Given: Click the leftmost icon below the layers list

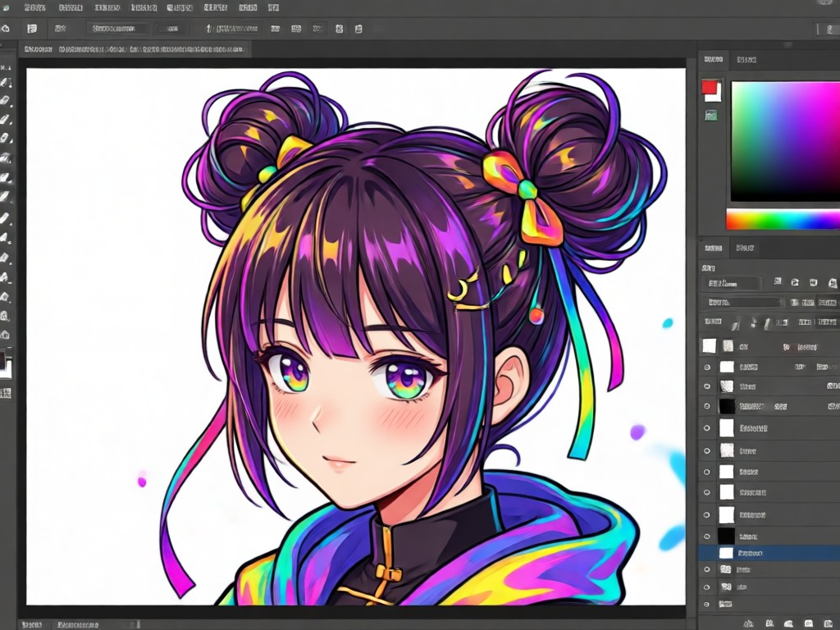Looking at the screenshot, I should (x=750, y=623).
